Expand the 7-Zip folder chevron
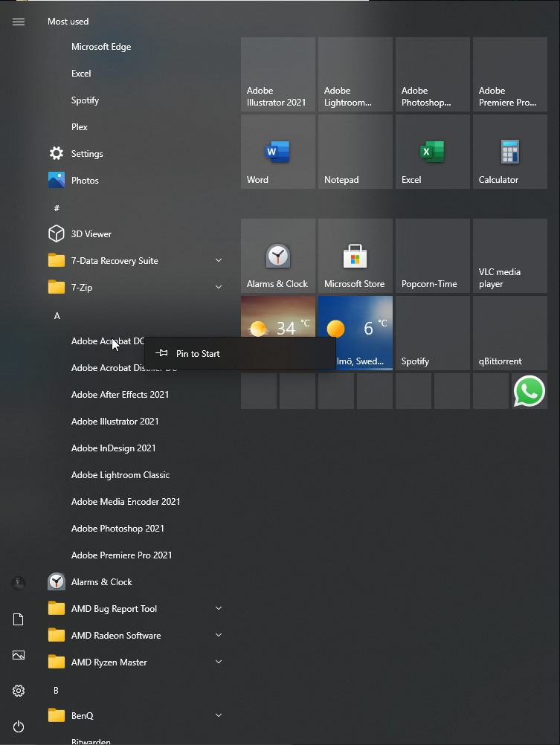The width and height of the screenshot is (560, 745). point(219,287)
